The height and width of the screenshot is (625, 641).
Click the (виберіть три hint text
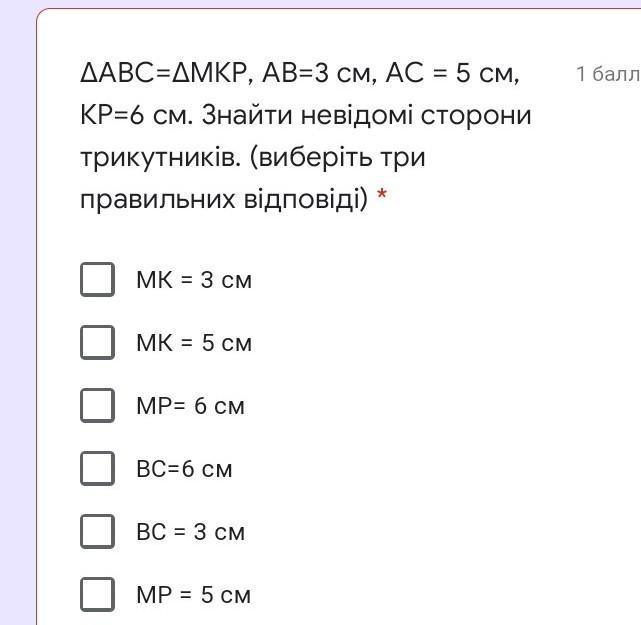[x=340, y=158]
